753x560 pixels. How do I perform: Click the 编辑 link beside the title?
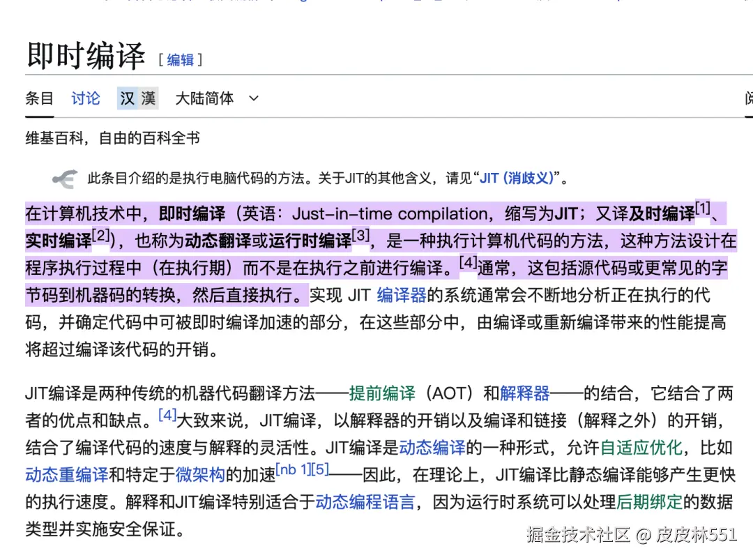pyautogui.click(x=181, y=60)
